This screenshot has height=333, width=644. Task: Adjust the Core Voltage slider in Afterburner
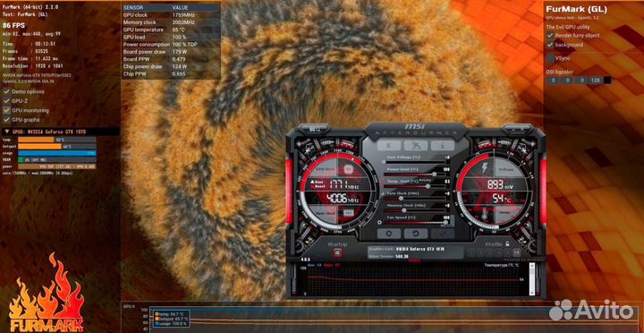[x=415, y=162]
